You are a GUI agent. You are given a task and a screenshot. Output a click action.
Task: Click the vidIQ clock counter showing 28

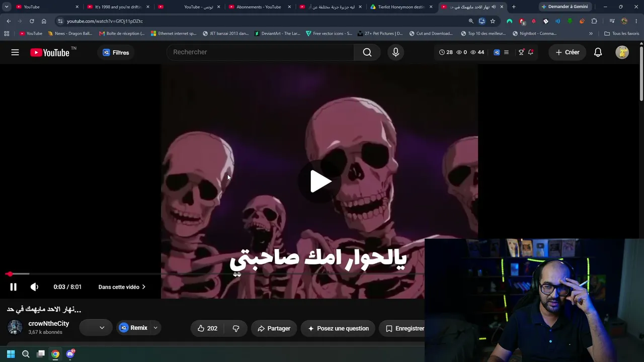click(446, 52)
